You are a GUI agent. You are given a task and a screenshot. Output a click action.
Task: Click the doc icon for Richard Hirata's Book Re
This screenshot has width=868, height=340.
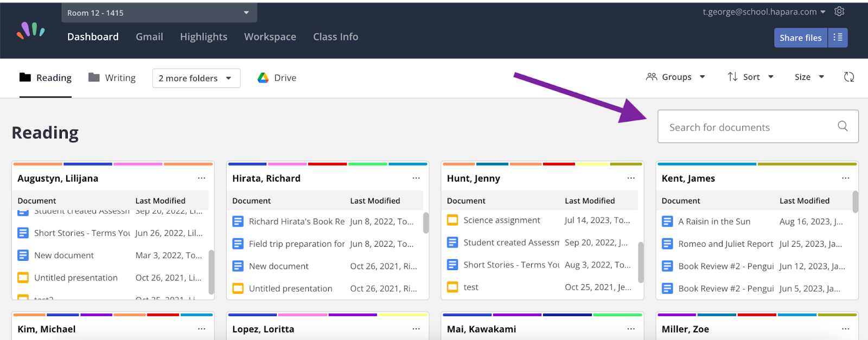[238, 221]
